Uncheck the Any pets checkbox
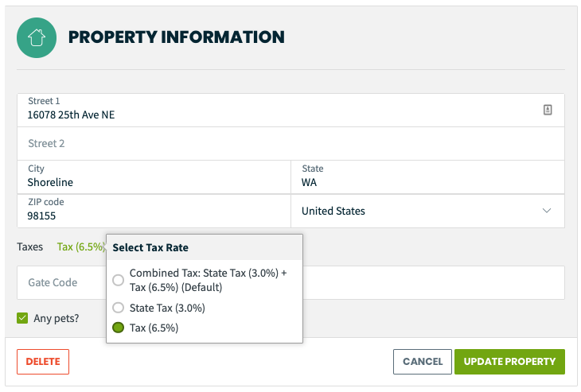The image size is (581, 392). 22,318
